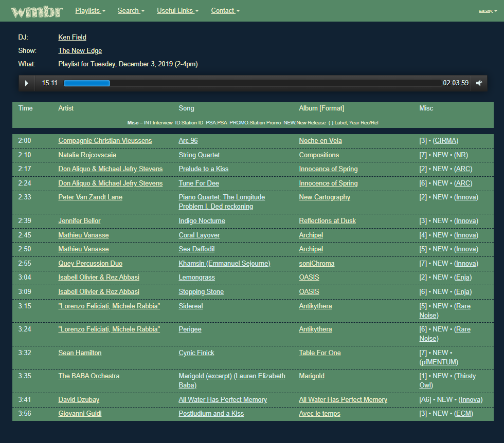Open the Playlists dropdown menu
The width and height of the screenshot is (504, 443).
tap(91, 11)
